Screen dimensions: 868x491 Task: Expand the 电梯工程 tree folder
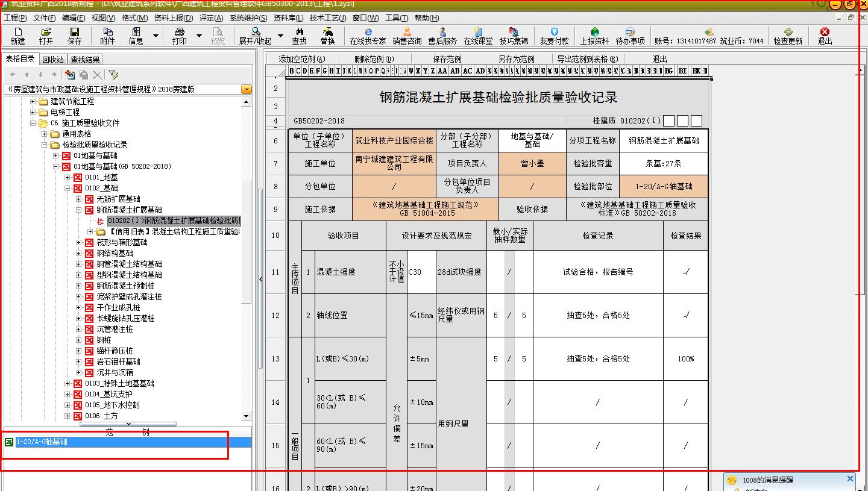tap(34, 112)
